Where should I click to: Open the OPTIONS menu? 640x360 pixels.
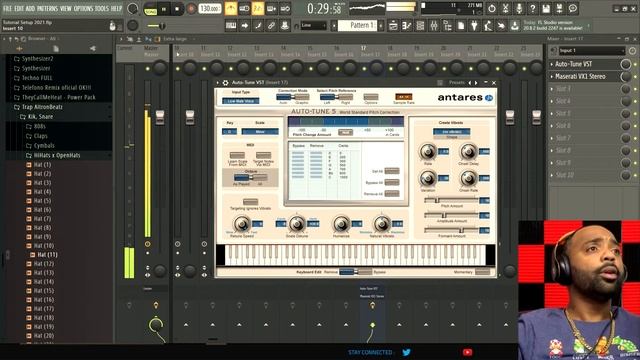(x=83, y=9)
